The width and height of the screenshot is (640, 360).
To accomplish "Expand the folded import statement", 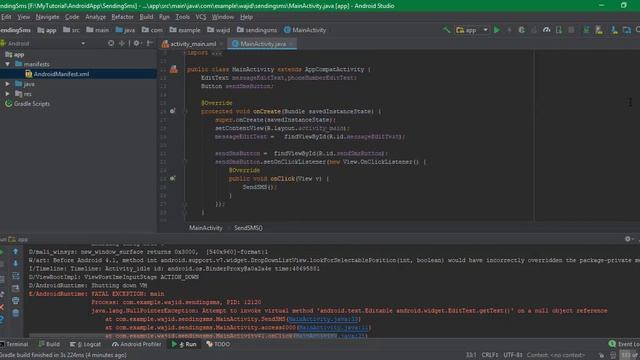I will tap(217, 53).
